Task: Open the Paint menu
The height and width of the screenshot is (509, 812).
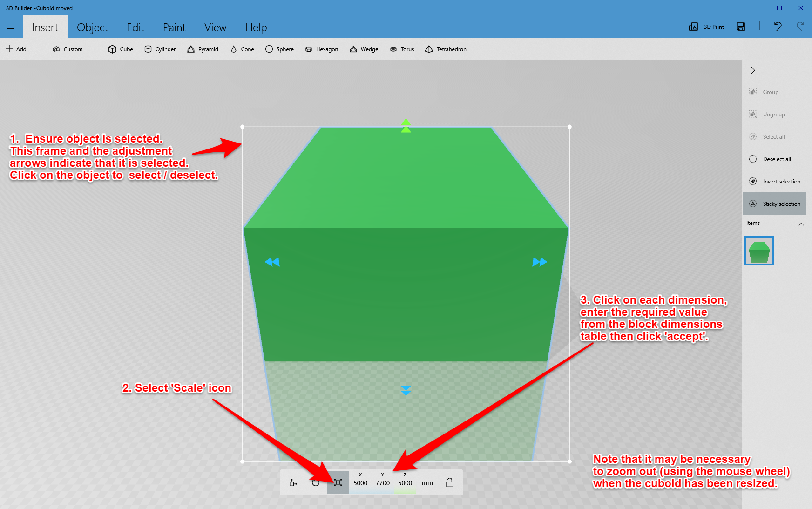Action: 174,27
